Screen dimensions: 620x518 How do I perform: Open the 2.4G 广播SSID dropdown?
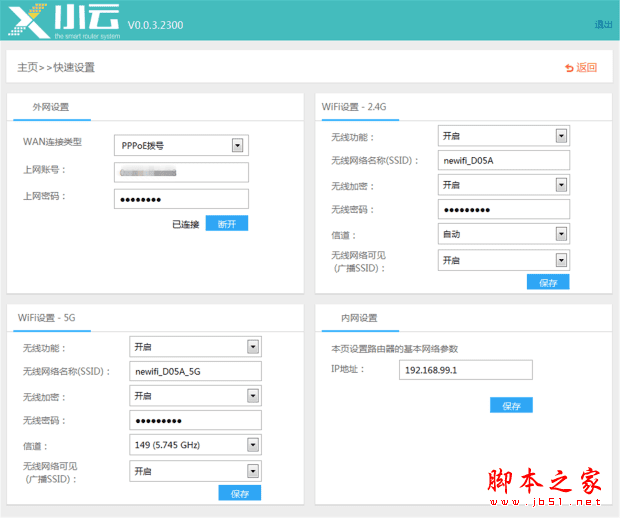click(x=504, y=260)
